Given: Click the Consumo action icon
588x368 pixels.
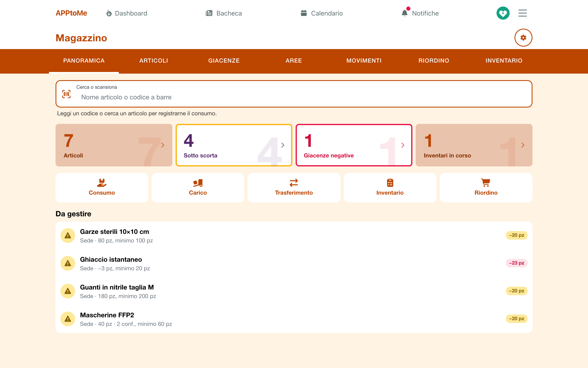Looking at the screenshot, I should [102, 183].
